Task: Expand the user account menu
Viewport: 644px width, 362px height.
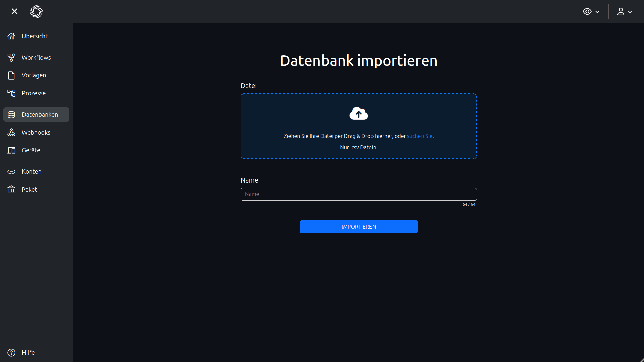Action: pos(624,12)
